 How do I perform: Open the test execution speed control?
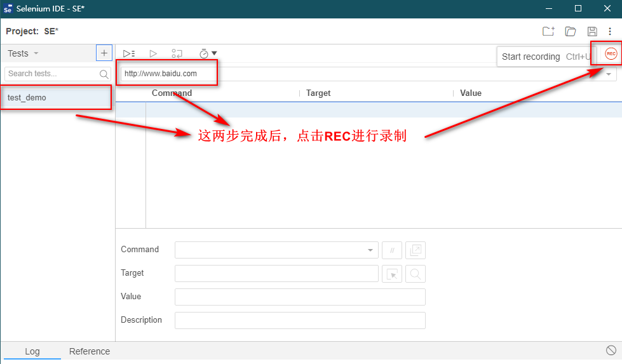coord(207,54)
